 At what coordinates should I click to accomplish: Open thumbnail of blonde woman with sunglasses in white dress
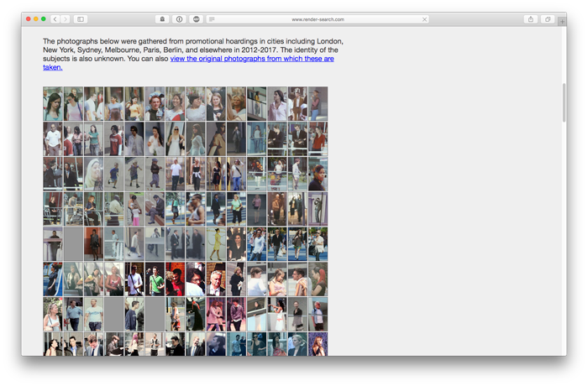coord(175,139)
